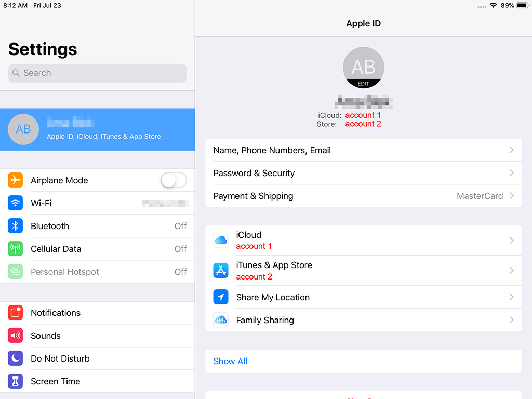
Task: Expand Family Sharing chevron
Action: 512,320
